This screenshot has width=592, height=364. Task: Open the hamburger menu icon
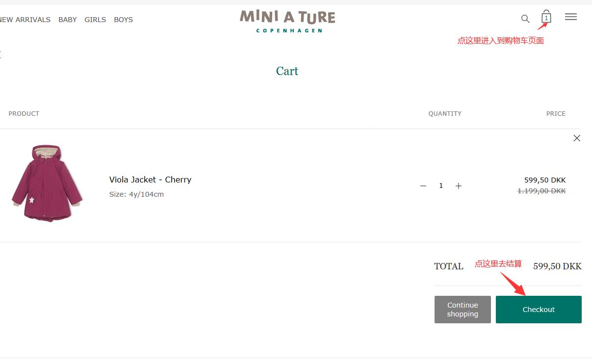tap(570, 17)
